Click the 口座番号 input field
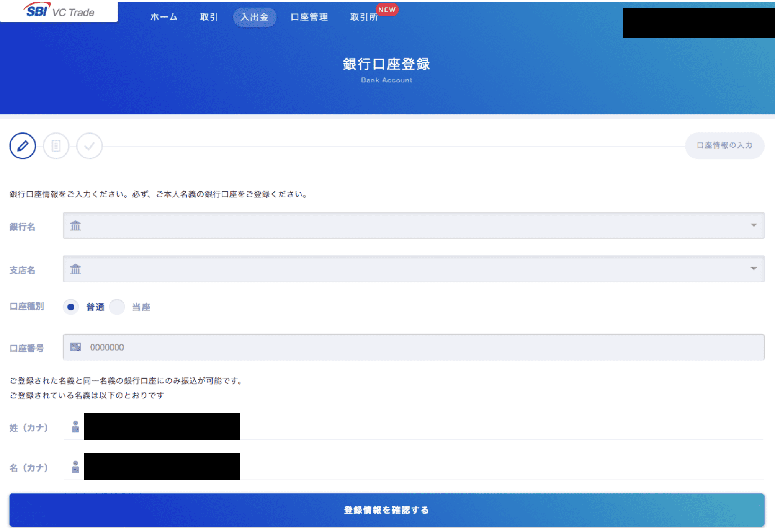 414,347
